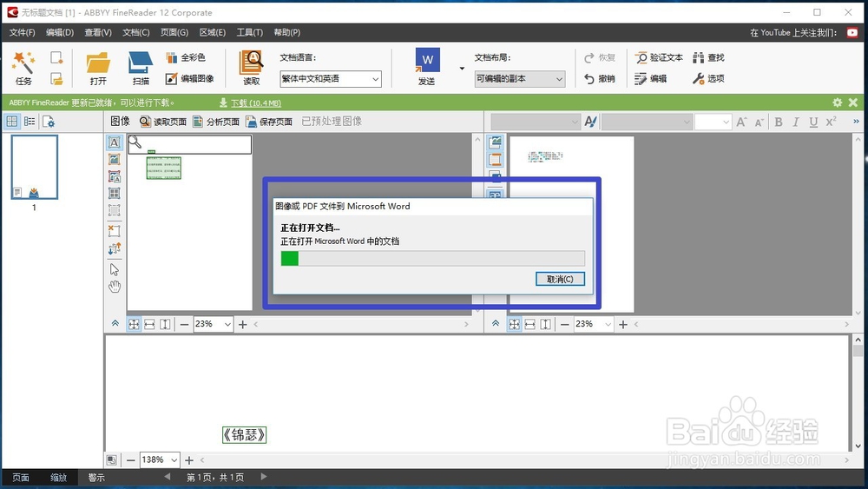Open the 138% zoom dropdown
The image size is (868, 489).
174,460
